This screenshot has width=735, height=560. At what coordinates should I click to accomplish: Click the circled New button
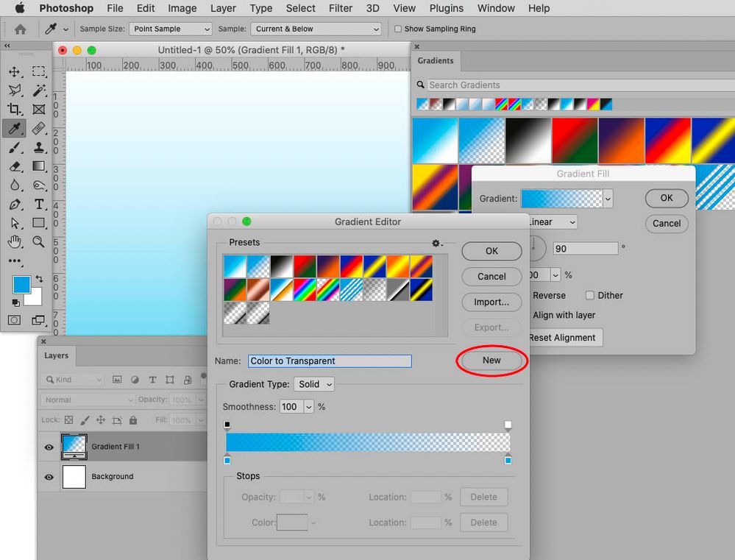(x=491, y=361)
